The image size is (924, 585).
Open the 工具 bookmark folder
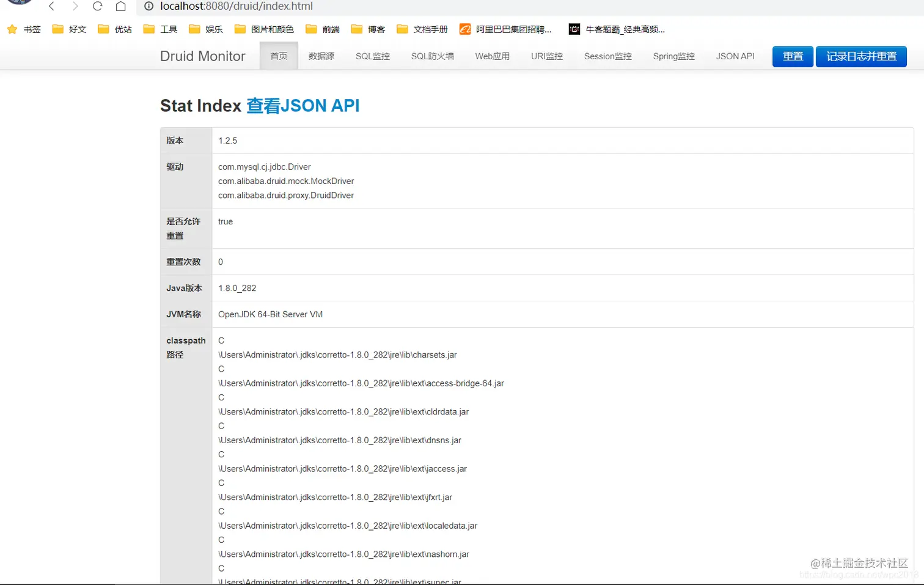pos(160,29)
